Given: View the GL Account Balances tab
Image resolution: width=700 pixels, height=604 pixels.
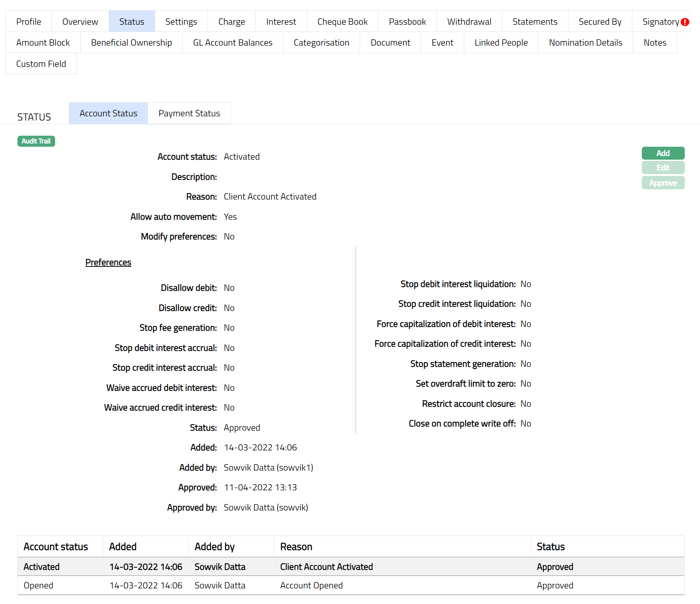Looking at the screenshot, I should (x=233, y=43).
